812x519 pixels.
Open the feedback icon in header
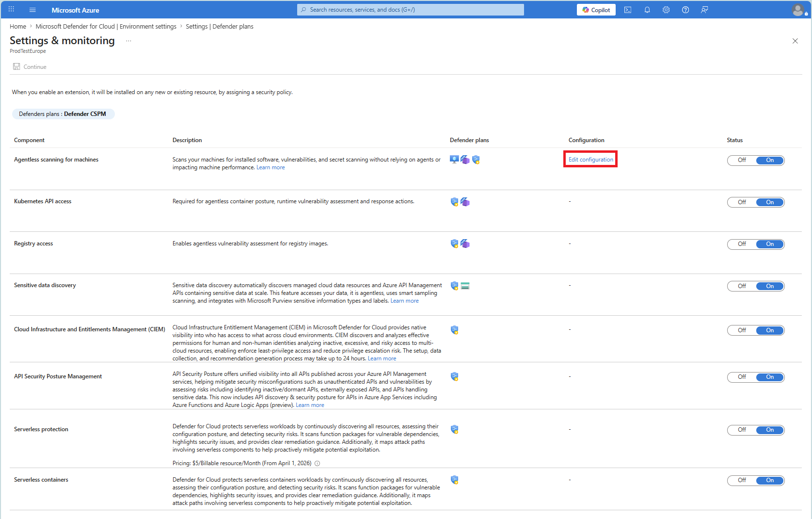(x=704, y=10)
